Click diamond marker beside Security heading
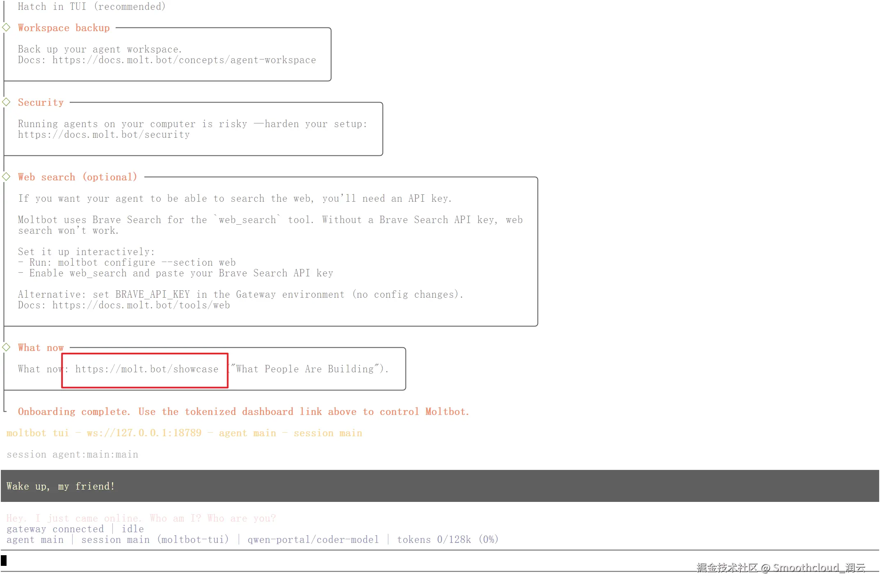 [6, 102]
